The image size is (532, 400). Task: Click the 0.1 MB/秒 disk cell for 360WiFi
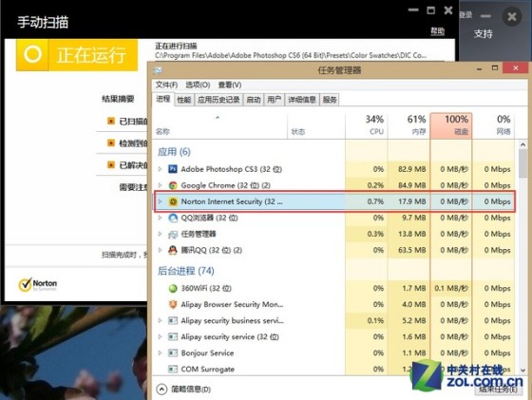(x=451, y=289)
